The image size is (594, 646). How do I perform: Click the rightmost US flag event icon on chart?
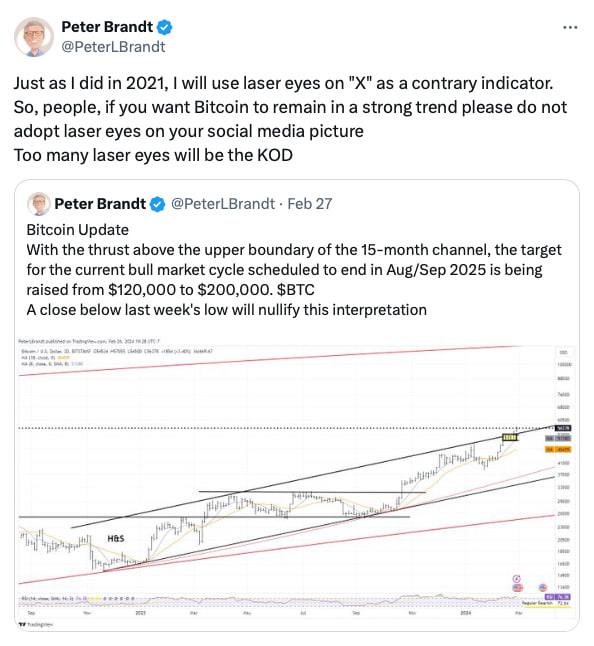(543, 587)
